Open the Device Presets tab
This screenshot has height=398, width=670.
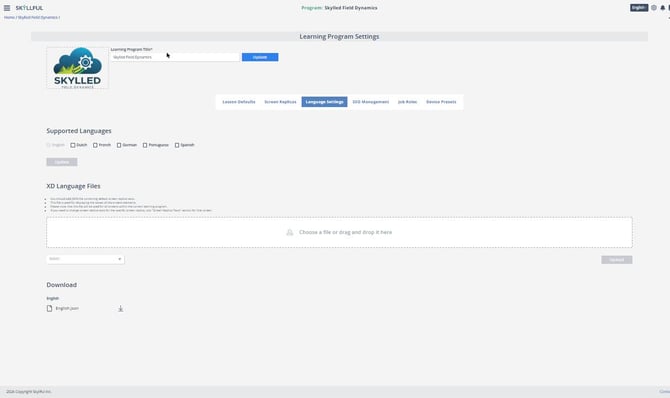(441, 102)
